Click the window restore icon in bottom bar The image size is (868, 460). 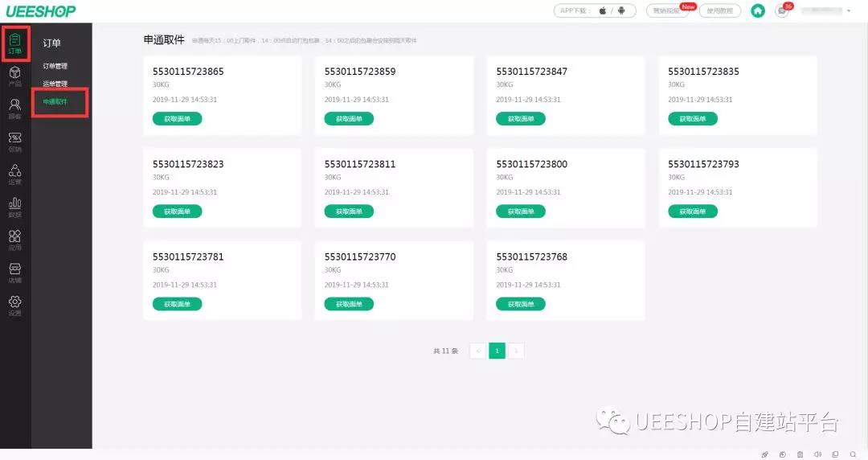[x=835, y=454]
